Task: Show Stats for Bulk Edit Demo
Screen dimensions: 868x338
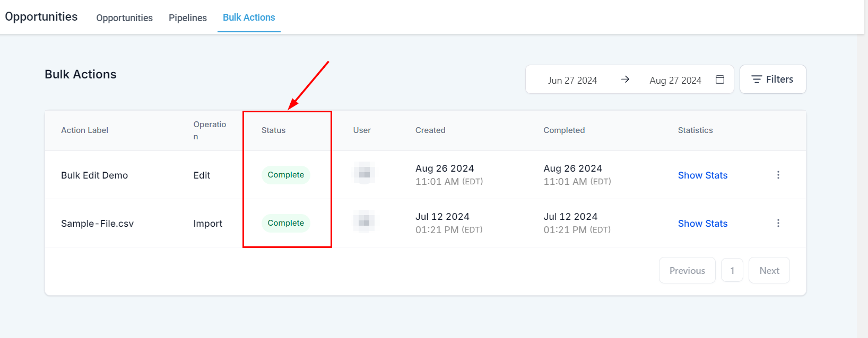Action: click(702, 175)
